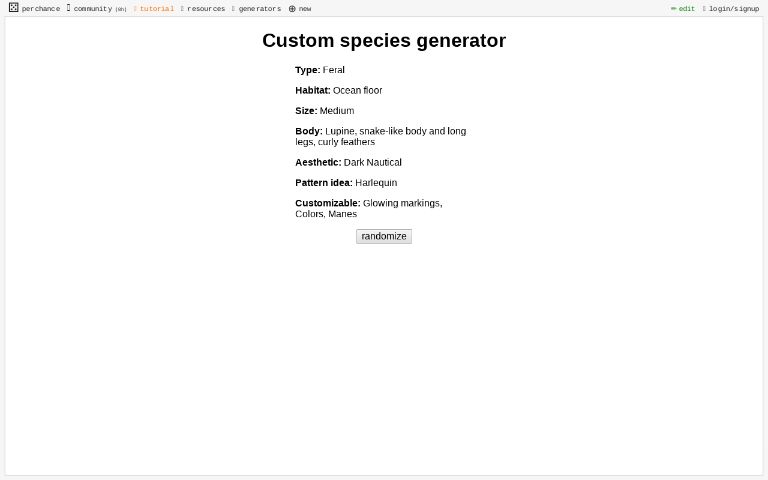The image size is (768, 480).
Task: Go to the resources page
Action: tap(206, 9)
